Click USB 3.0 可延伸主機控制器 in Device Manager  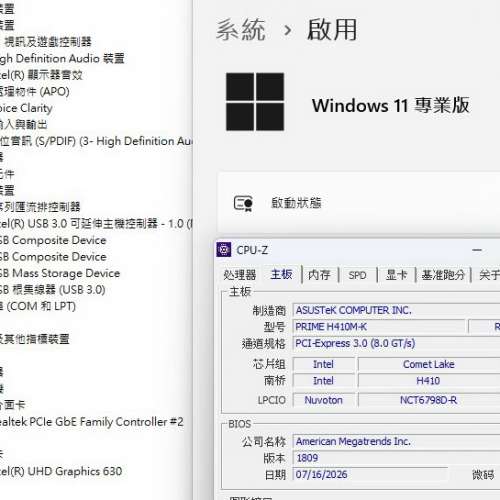[97, 224]
